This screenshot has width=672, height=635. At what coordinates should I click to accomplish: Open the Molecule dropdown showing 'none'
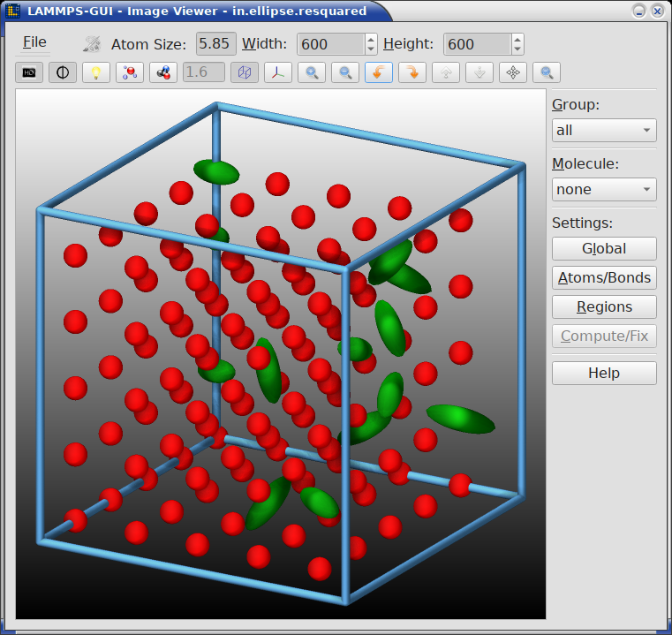tap(604, 189)
